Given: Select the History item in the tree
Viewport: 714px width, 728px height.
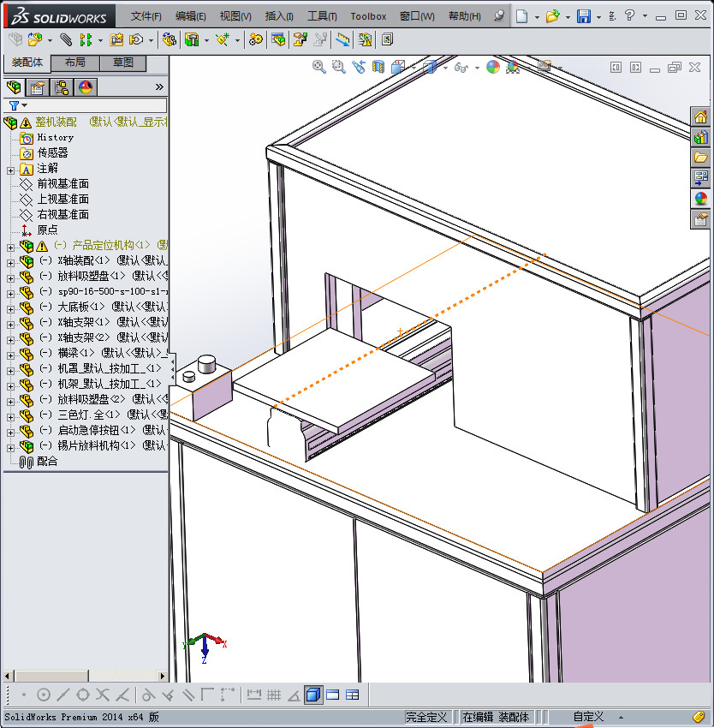Looking at the screenshot, I should [x=56, y=137].
